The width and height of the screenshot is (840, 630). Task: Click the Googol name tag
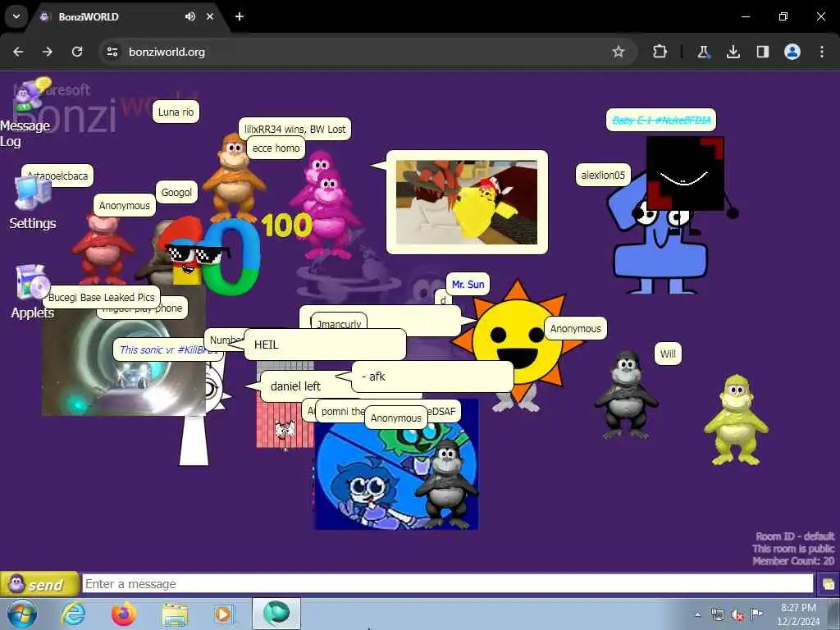tap(177, 192)
